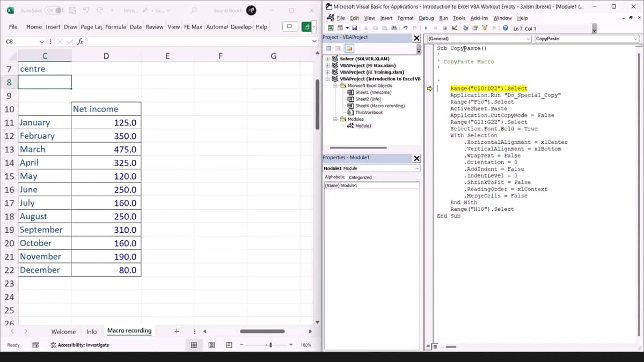Click the Excel Redo arrow in title bar
Screen dimensions: 644x362
click(x=100, y=10)
